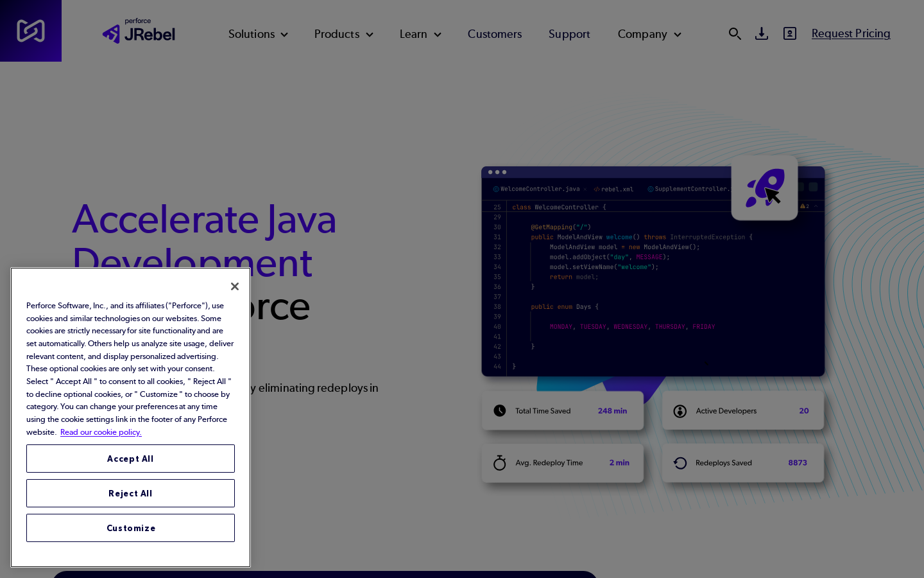Accept all cookies
This screenshot has height=578, width=924.
tap(130, 459)
